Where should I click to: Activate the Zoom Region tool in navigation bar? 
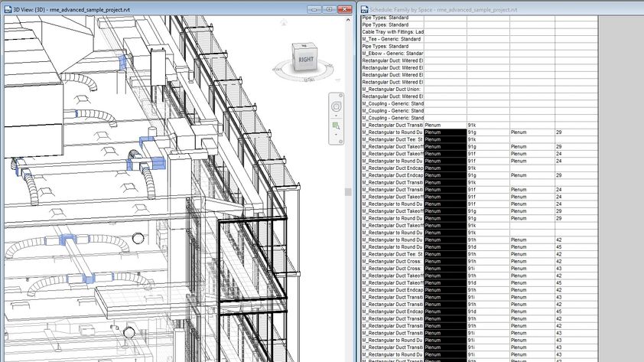pos(336,126)
